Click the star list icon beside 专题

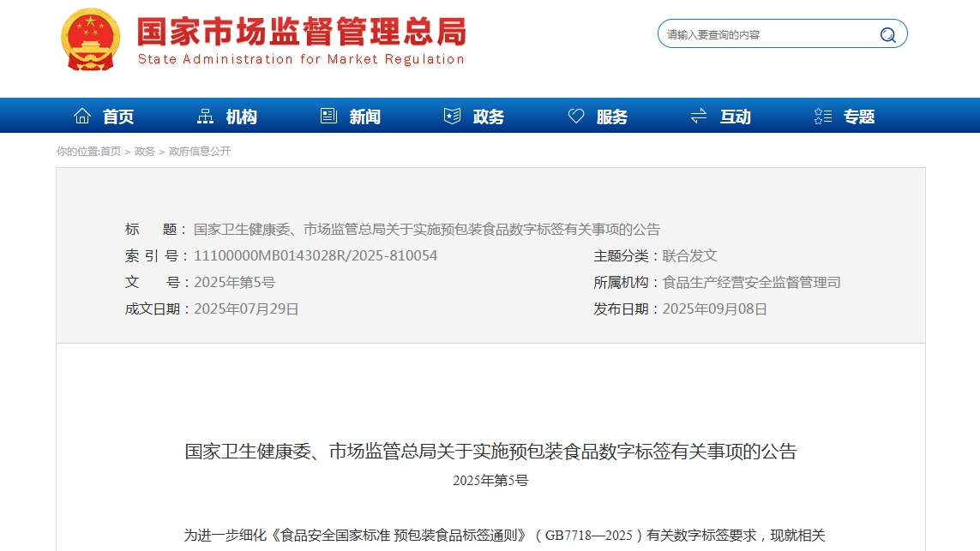pyautogui.click(x=822, y=116)
